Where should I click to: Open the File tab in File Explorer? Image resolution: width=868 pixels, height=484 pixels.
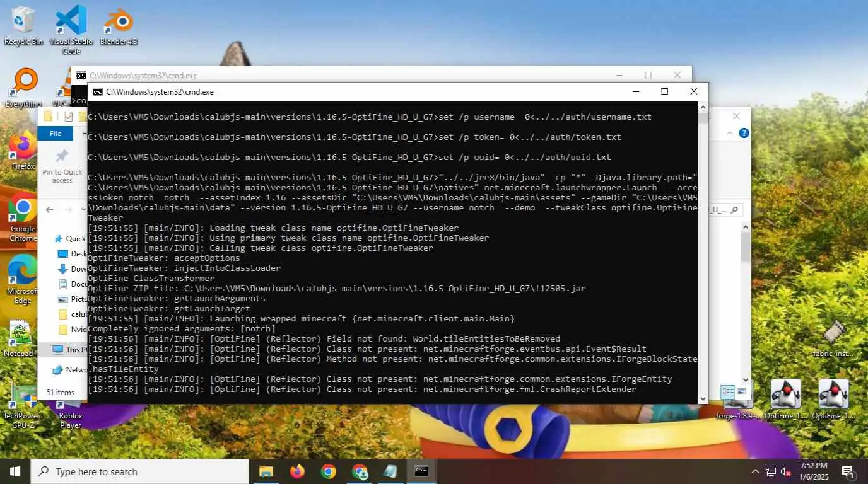click(56, 134)
